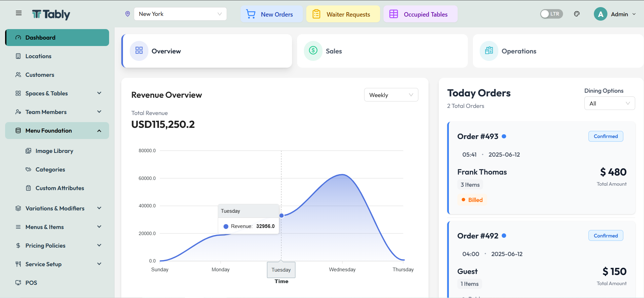
Task: Click the Categories tag icon
Action: [x=28, y=169]
